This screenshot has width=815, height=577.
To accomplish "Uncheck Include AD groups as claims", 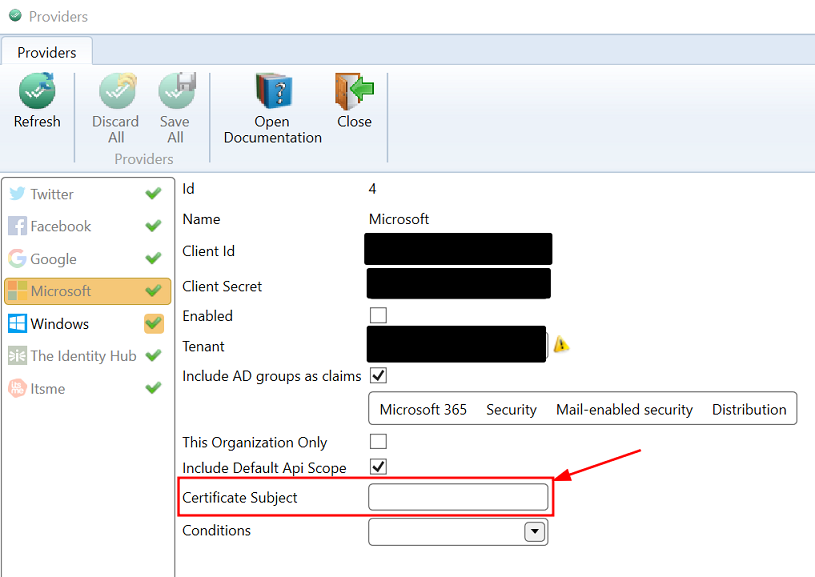I will coord(377,375).
